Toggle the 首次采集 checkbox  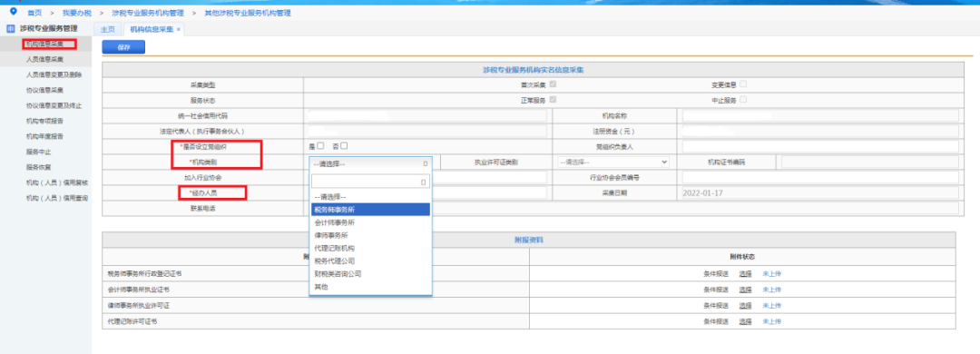tap(554, 84)
